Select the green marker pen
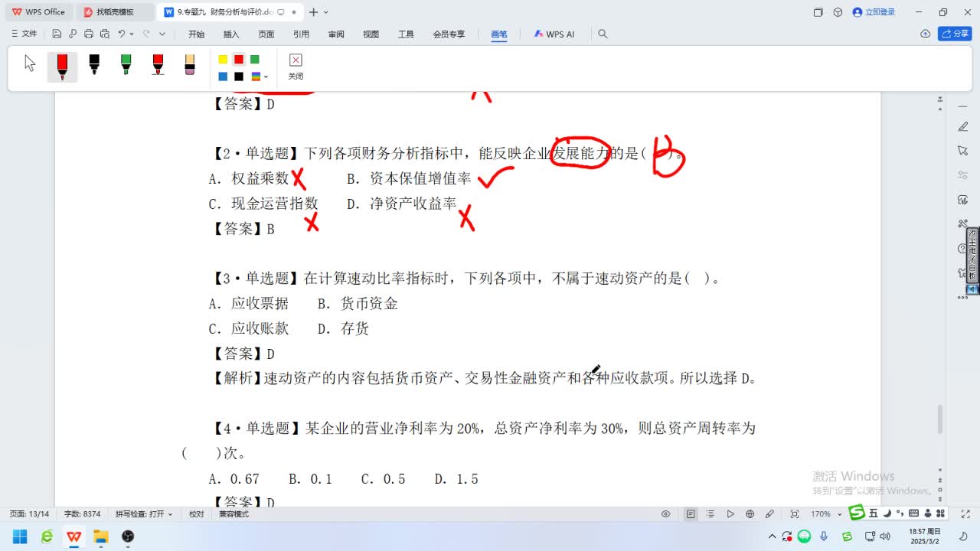 tap(126, 65)
